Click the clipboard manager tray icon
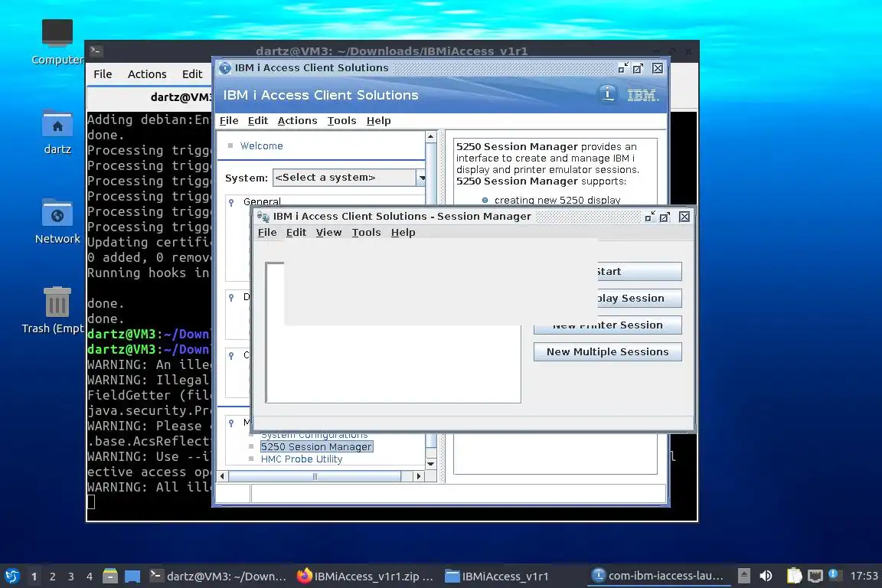 [x=794, y=576]
